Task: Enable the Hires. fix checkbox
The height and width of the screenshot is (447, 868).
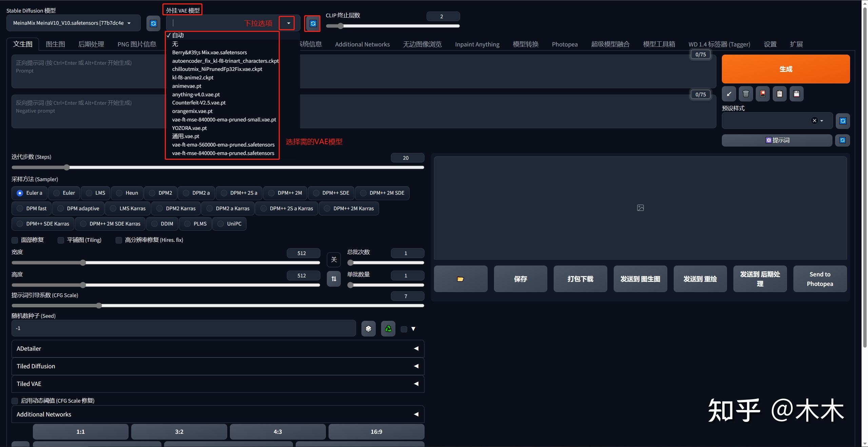Action: pos(119,240)
